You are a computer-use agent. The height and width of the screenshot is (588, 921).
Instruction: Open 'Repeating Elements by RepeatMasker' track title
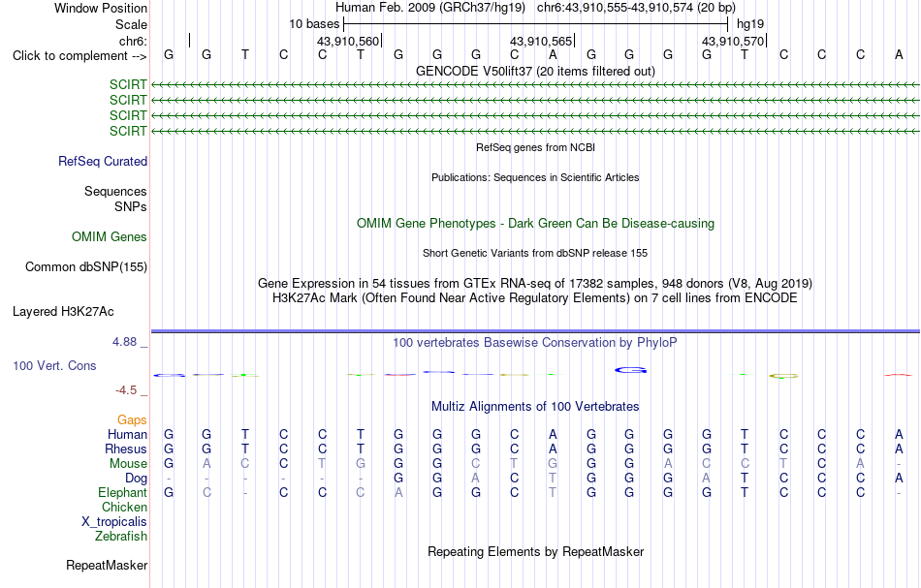536,551
